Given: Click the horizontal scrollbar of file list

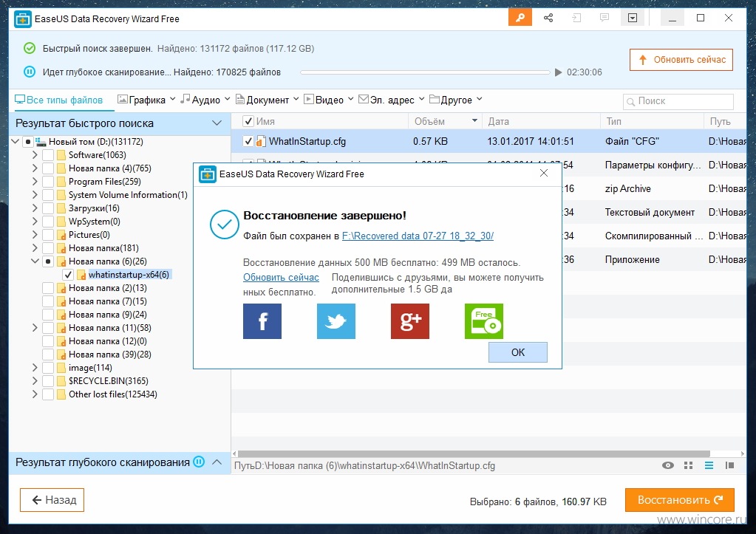Looking at the screenshot, I should coord(474,453).
